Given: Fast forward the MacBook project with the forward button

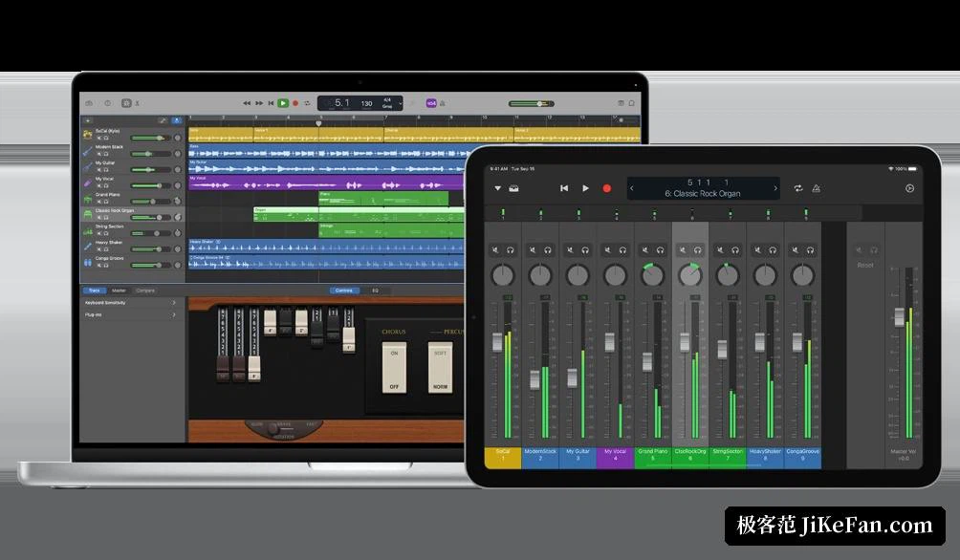Looking at the screenshot, I should [259, 103].
